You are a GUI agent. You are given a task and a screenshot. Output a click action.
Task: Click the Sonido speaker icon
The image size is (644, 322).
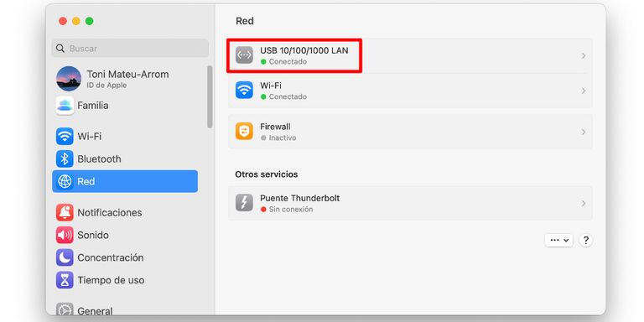(65, 235)
